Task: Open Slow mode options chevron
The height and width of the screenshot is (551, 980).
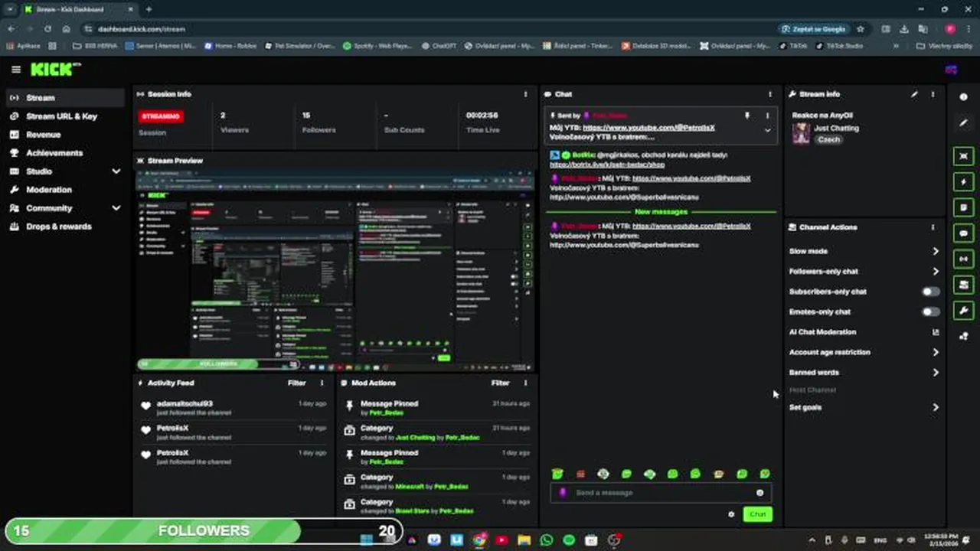Action: (936, 251)
